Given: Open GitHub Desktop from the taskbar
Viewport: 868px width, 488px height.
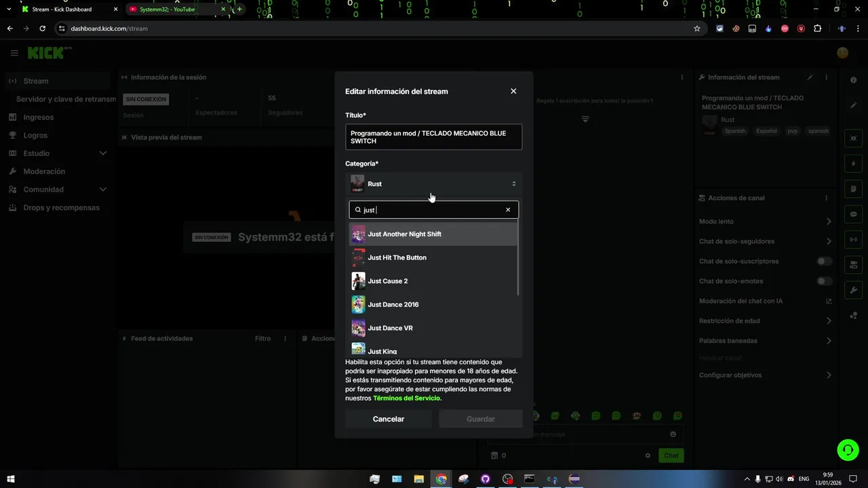Looking at the screenshot, I should 485,479.
